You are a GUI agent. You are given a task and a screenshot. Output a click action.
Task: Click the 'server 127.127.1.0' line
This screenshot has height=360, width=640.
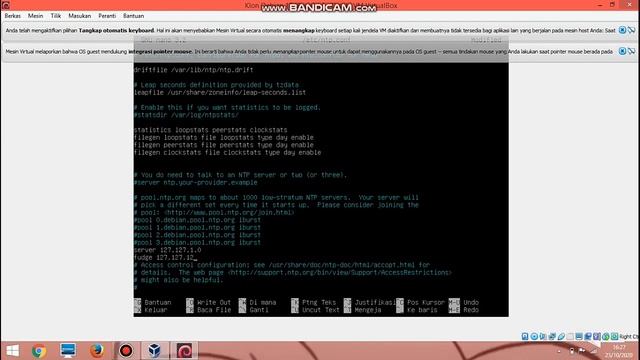(167, 250)
